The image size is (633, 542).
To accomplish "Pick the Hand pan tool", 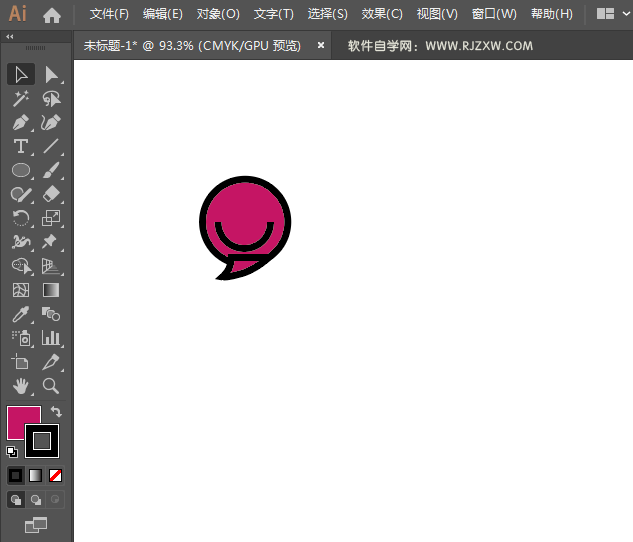I will click(x=20, y=386).
